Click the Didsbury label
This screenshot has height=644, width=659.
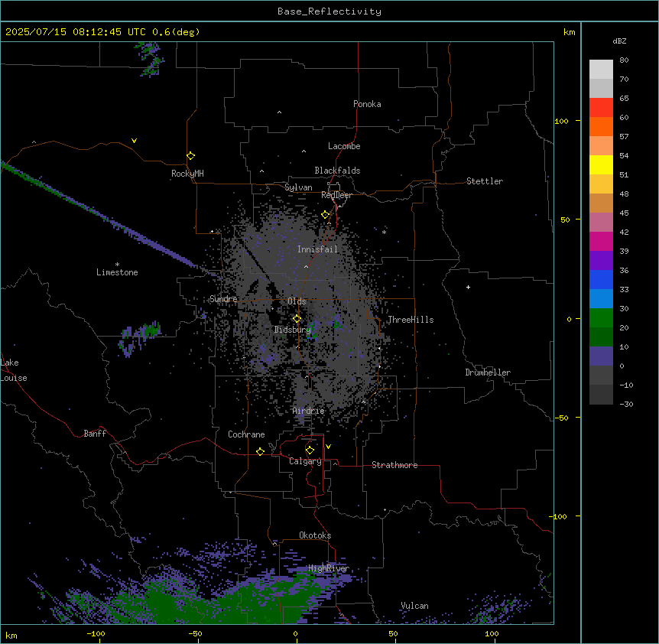click(x=293, y=330)
